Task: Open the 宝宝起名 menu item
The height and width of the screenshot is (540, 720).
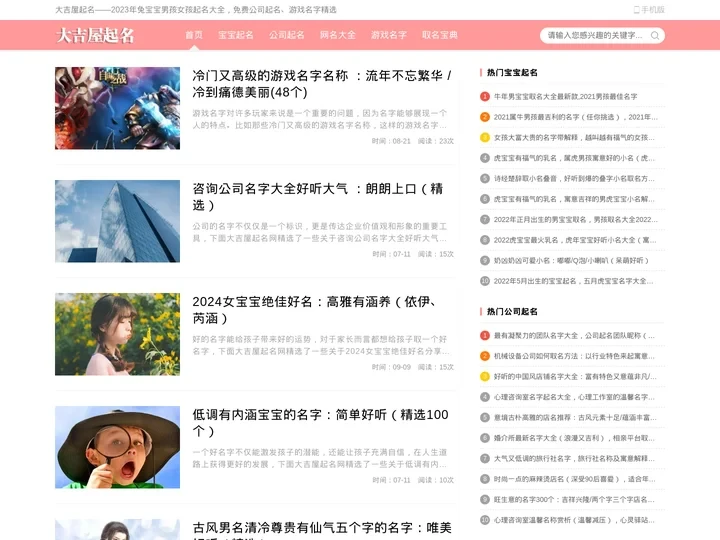Action: (x=236, y=35)
